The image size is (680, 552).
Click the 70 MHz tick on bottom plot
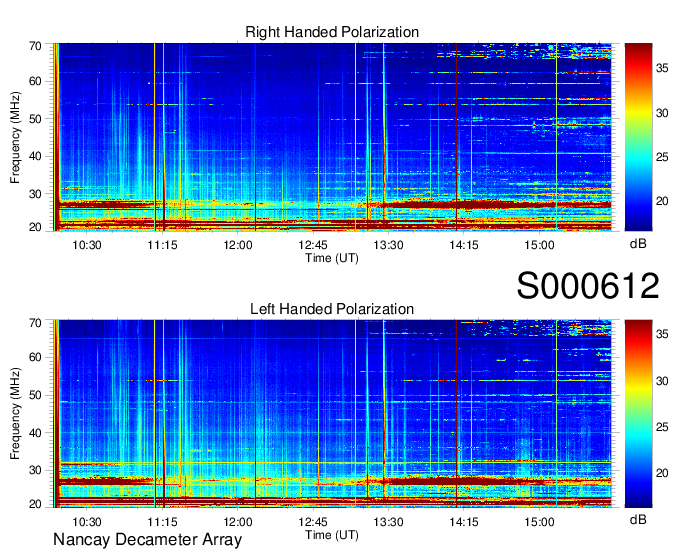35,323
